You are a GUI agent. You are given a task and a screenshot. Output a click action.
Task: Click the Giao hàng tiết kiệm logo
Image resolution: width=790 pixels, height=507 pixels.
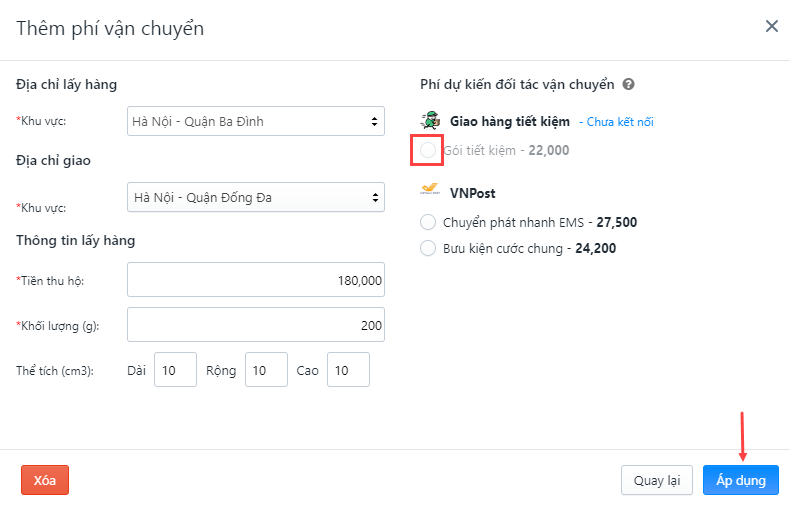tap(430, 121)
